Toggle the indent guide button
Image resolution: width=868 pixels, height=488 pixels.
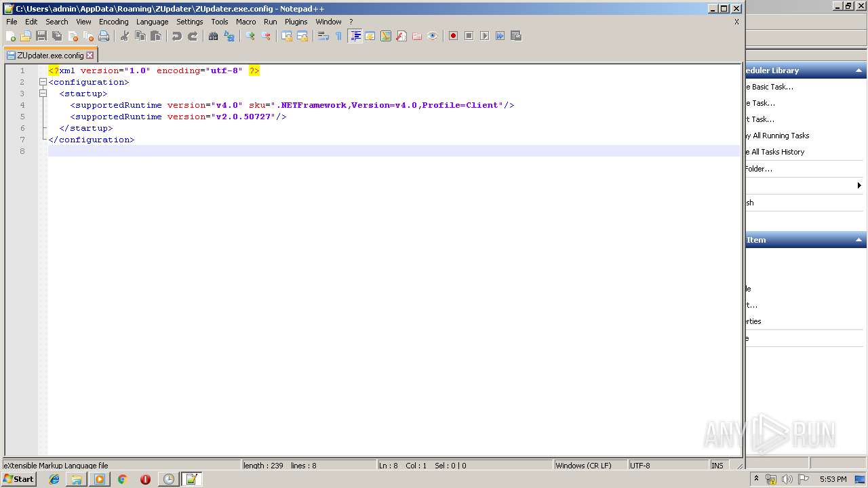(355, 36)
